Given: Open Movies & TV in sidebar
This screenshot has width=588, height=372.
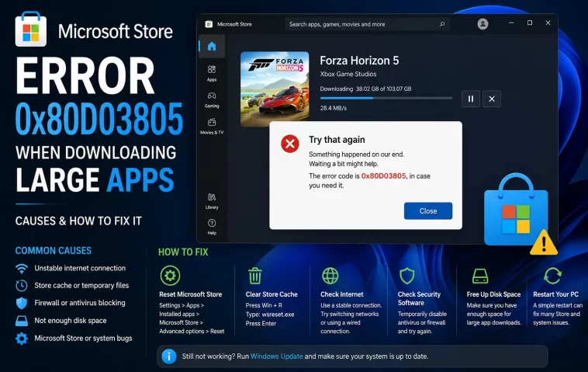Looking at the screenshot, I should tap(212, 126).
